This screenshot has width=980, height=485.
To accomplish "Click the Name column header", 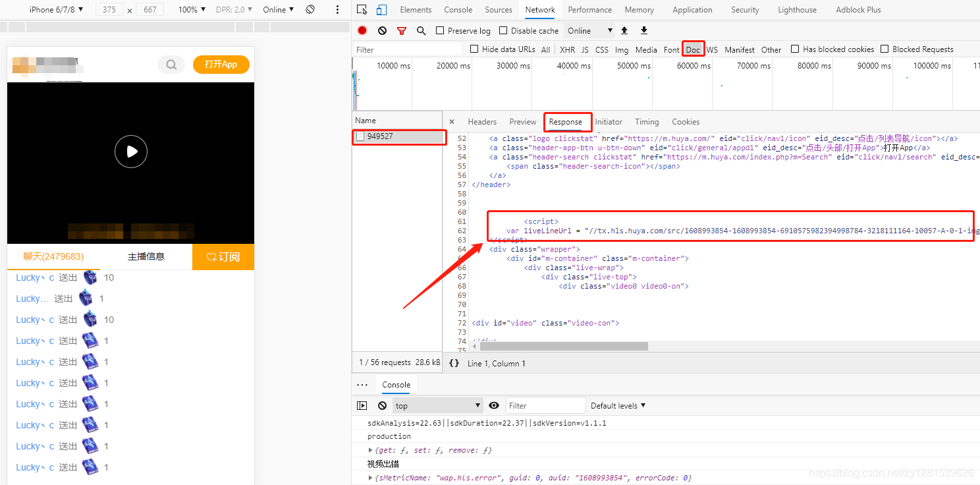I will point(398,121).
